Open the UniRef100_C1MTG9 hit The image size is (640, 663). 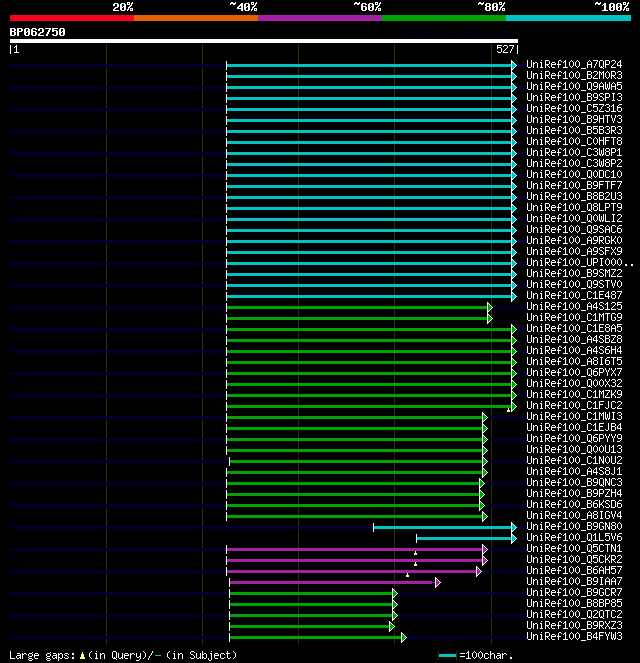click(574, 318)
